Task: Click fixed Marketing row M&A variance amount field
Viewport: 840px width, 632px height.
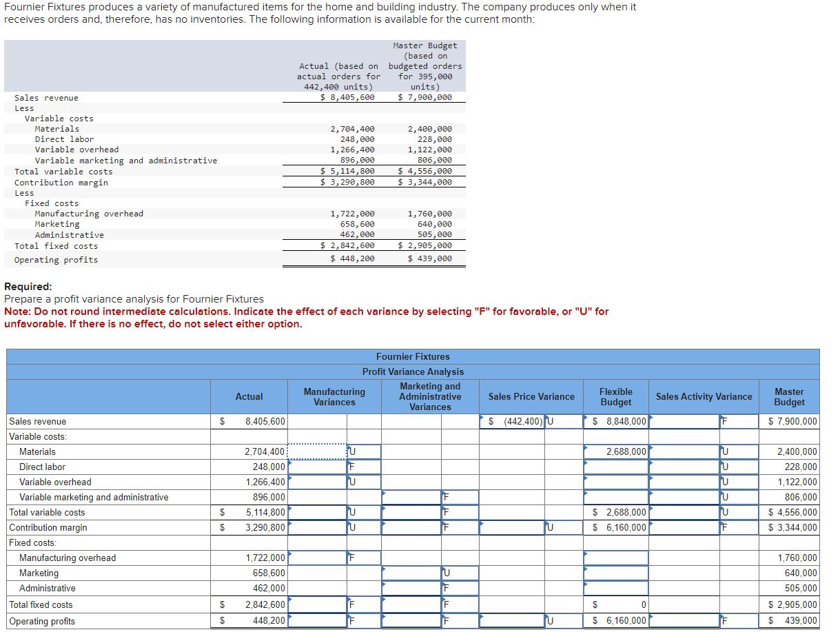Action: tap(411, 573)
